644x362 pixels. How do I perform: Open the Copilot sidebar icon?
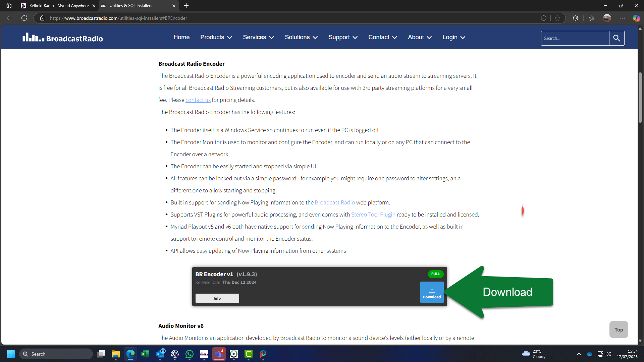[636, 18]
